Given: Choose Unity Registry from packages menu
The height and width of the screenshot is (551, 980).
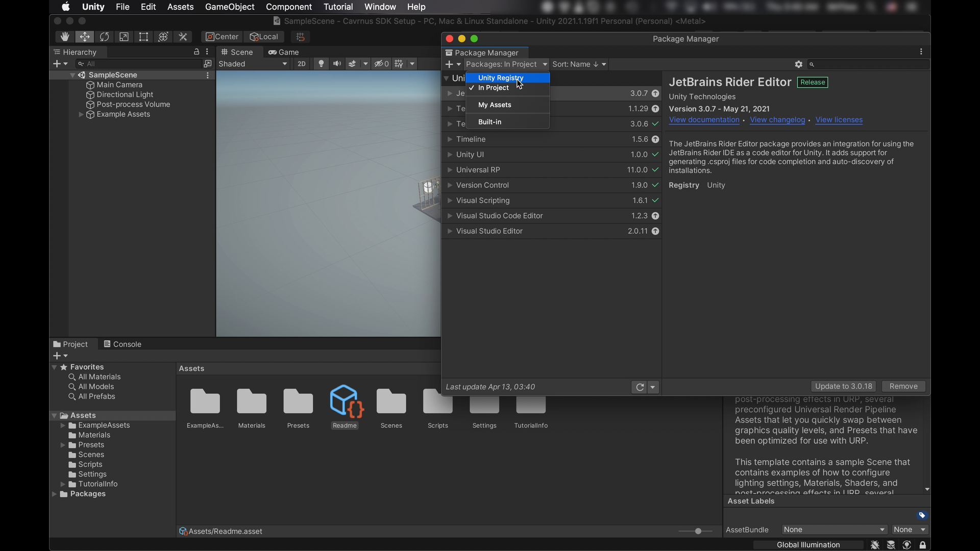Looking at the screenshot, I should [x=501, y=78].
